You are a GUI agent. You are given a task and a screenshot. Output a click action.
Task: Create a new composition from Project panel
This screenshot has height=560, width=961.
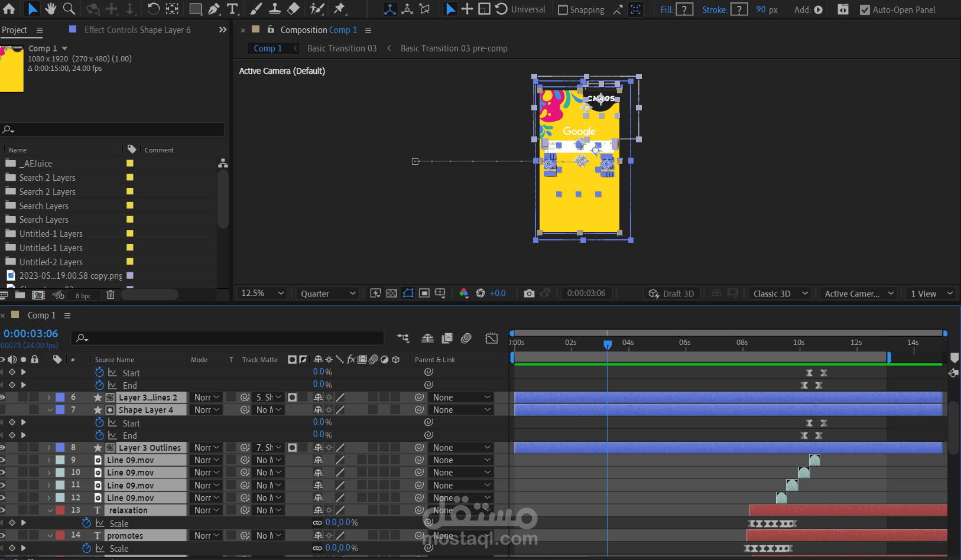(38, 295)
